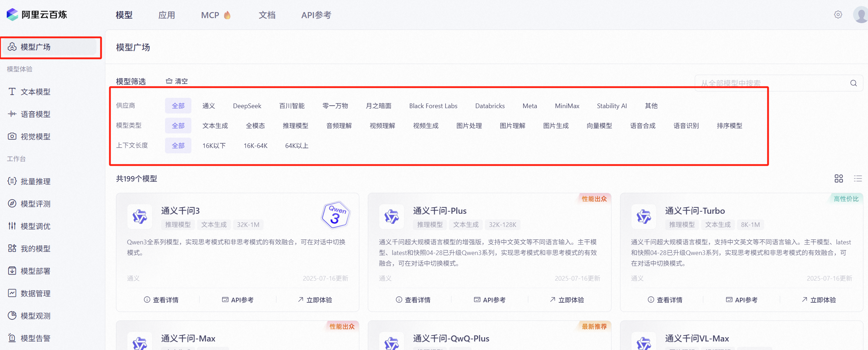Switch to the 文档 top tab
This screenshot has height=350, width=868.
[x=267, y=15]
